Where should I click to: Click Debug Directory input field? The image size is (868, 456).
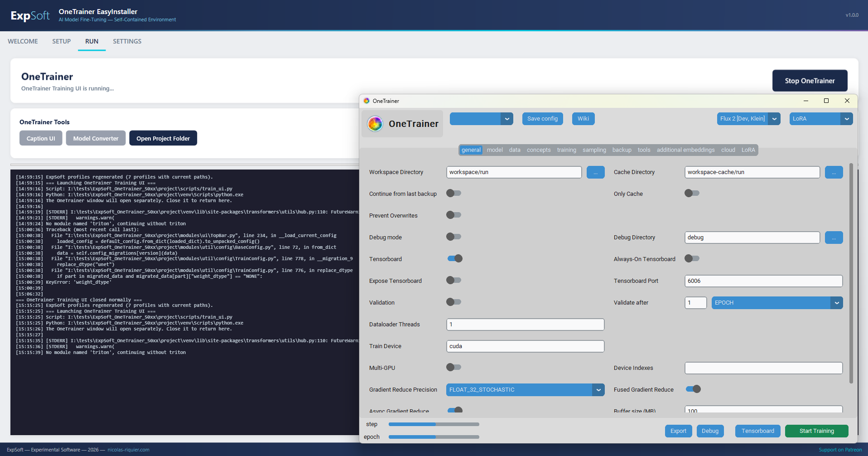click(x=752, y=238)
